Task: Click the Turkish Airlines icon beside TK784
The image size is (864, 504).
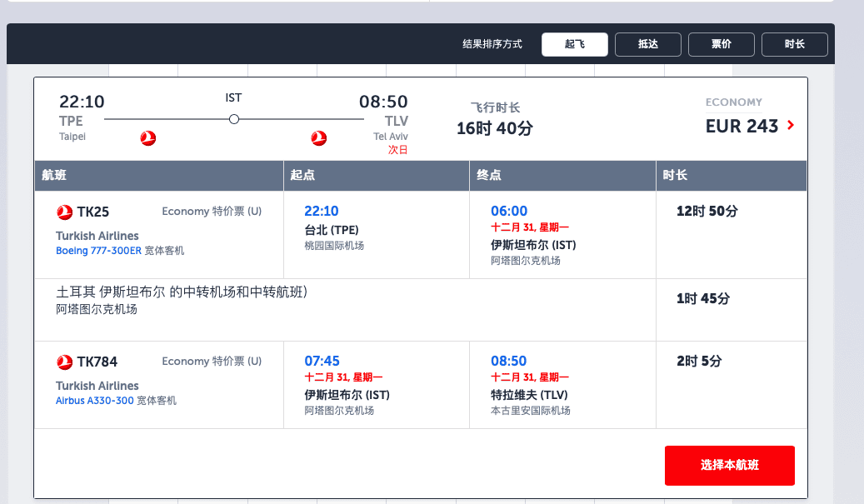Action: [64, 362]
